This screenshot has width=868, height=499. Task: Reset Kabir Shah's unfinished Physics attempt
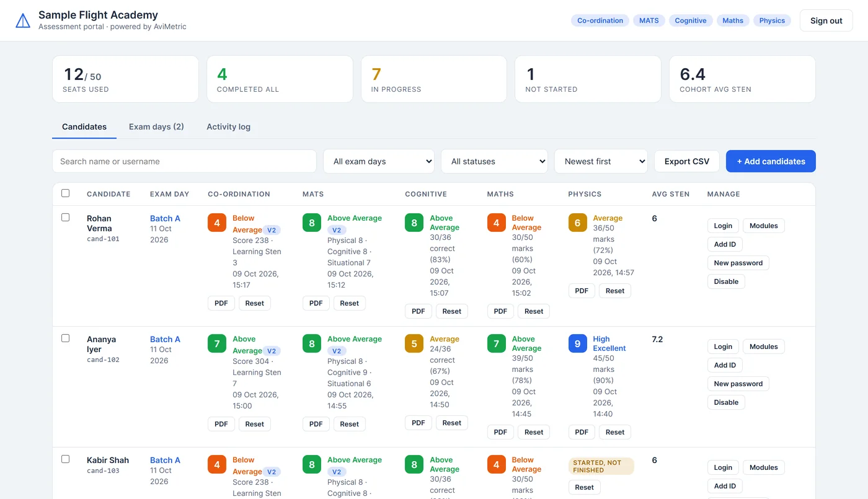(x=585, y=487)
